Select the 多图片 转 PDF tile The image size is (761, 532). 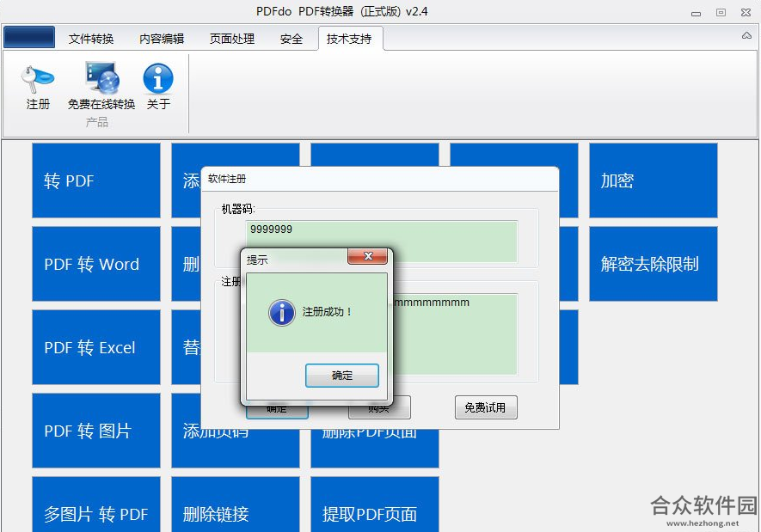pyautogui.click(x=96, y=504)
